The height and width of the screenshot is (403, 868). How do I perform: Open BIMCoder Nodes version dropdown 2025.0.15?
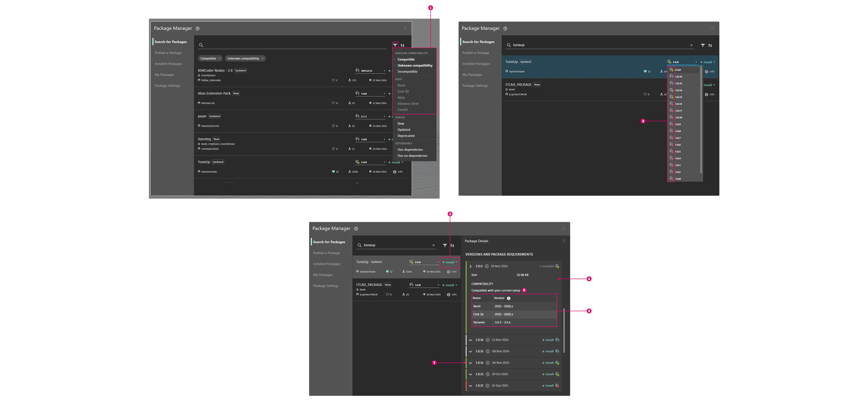[x=384, y=71]
